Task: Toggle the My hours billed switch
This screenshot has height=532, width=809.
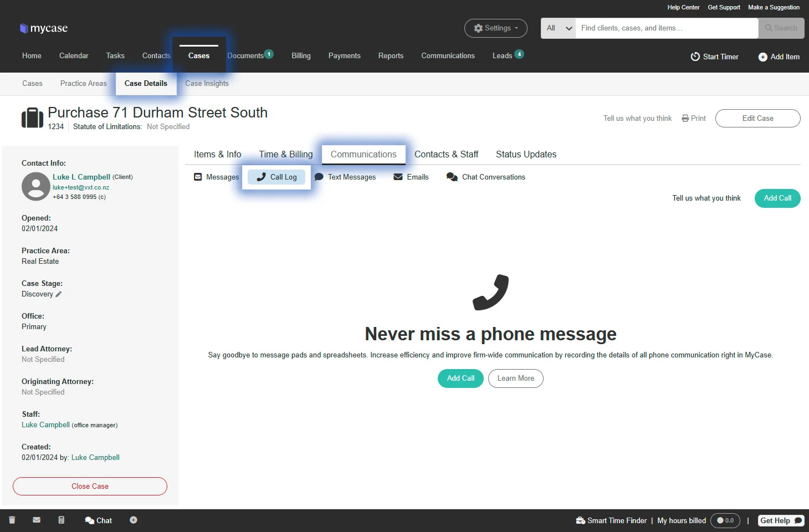Action: [725, 520]
